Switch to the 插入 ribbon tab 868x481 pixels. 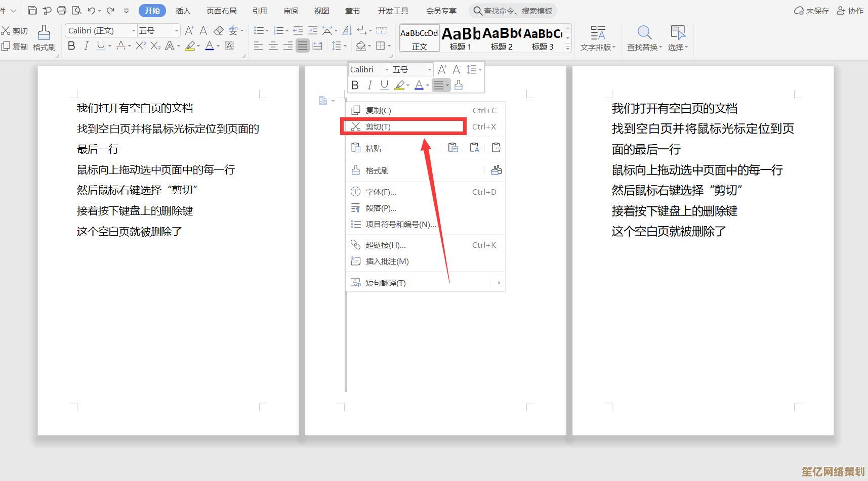point(183,10)
